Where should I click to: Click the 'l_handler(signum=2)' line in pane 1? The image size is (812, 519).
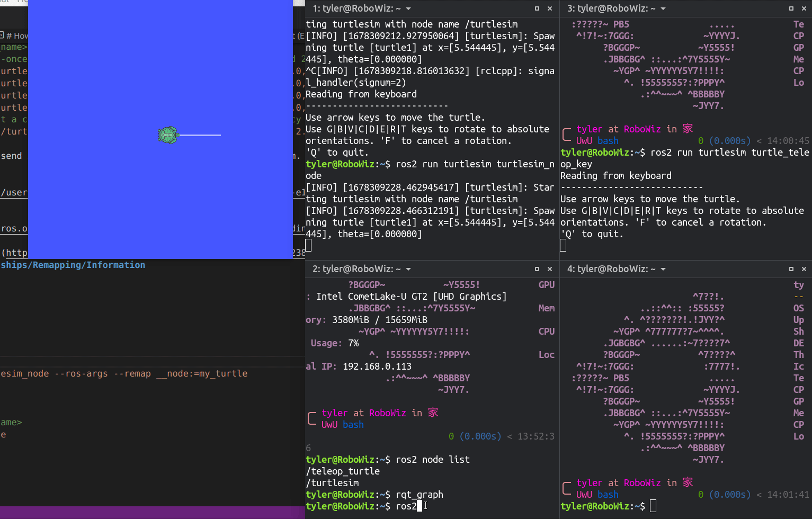click(x=356, y=83)
